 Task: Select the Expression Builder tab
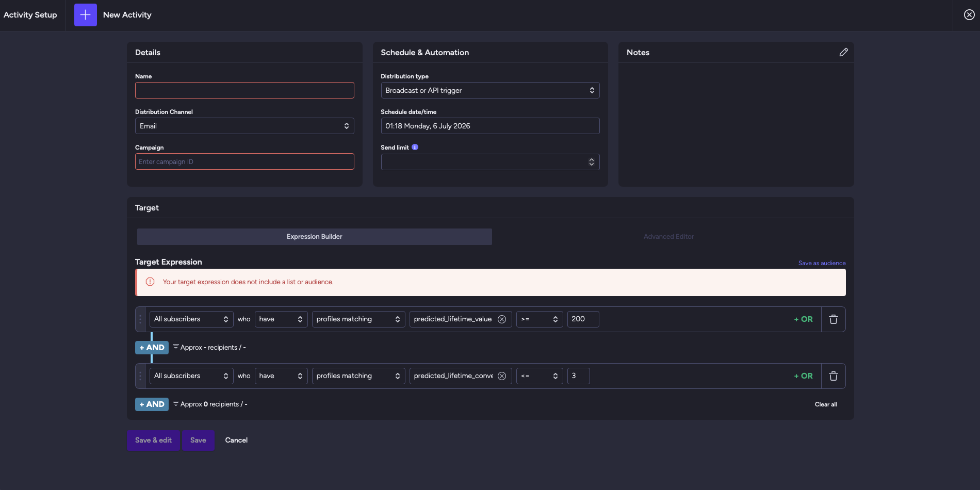click(x=315, y=237)
